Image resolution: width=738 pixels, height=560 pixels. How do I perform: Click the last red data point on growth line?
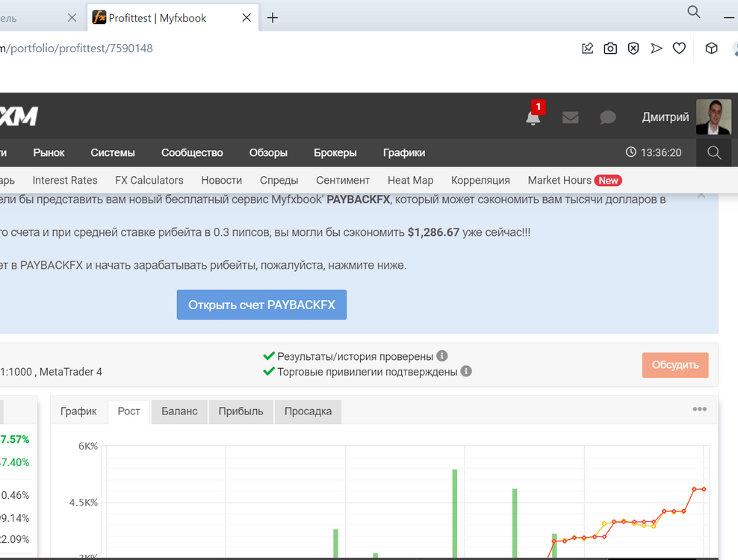(x=704, y=489)
